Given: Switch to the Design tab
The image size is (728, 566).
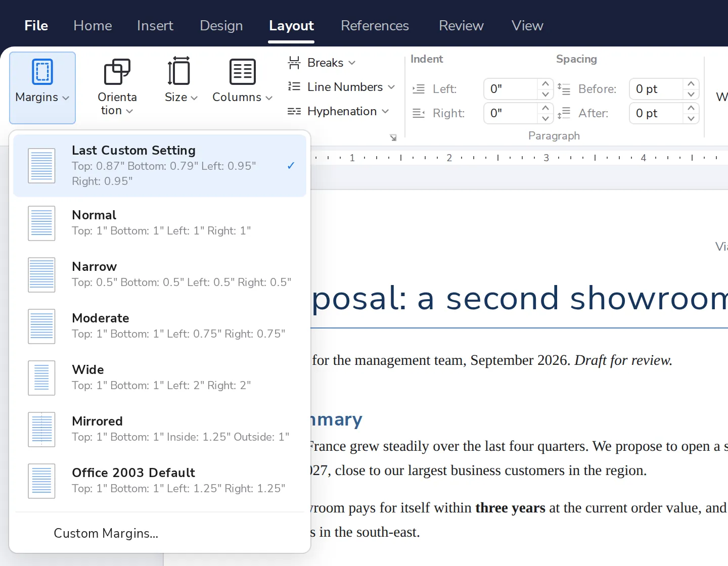Looking at the screenshot, I should (221, 25).
